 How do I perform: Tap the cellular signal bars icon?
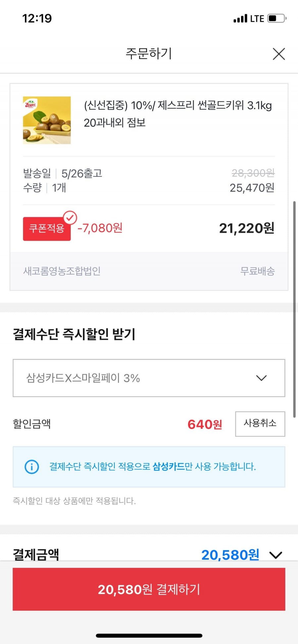point(240,19)
